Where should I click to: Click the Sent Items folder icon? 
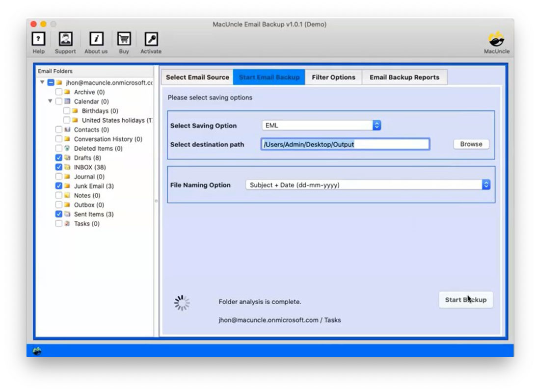tap(67, 214)
